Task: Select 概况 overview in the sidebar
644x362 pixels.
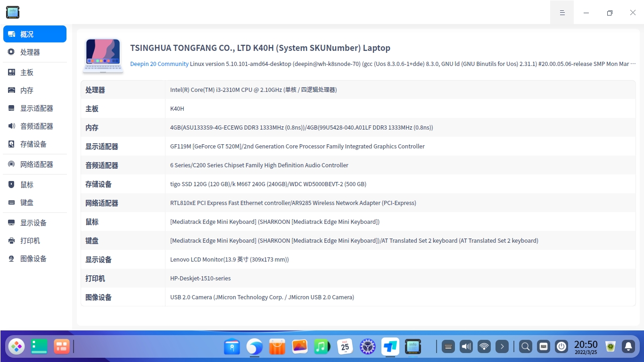Action: 35,34
